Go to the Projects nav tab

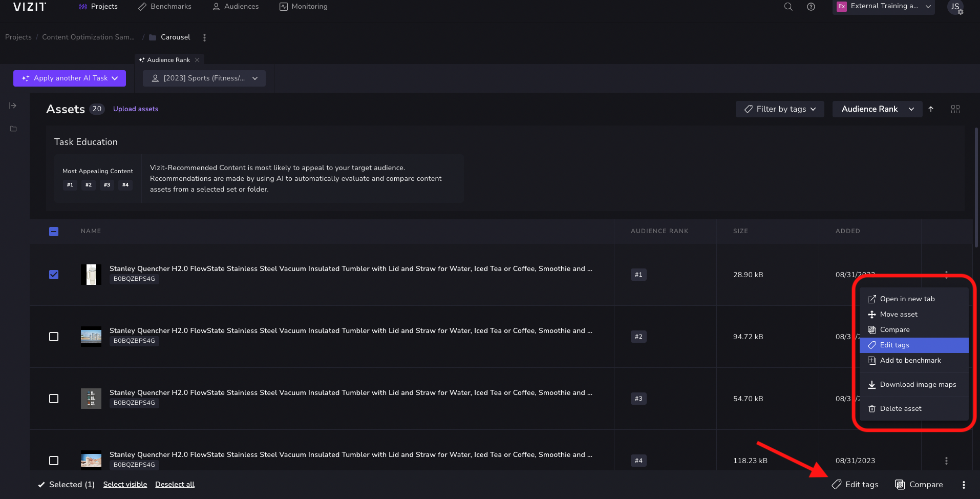coord(98,7)
